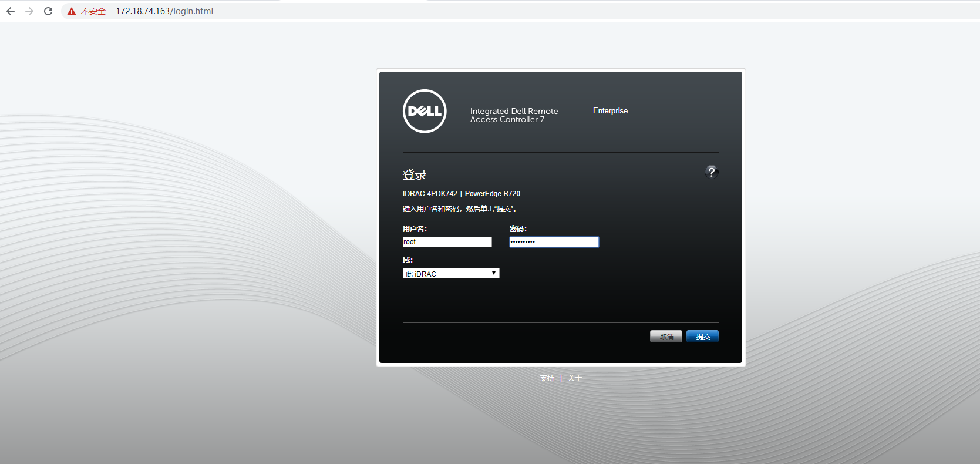Focus the password field
980x464 pixels.
[x=554, y=242]
